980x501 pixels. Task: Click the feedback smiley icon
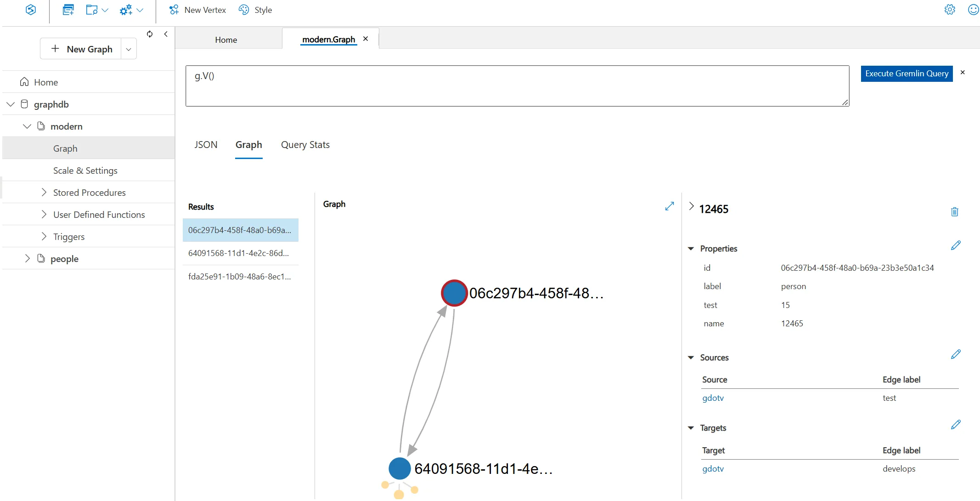(x=973, y=10)
